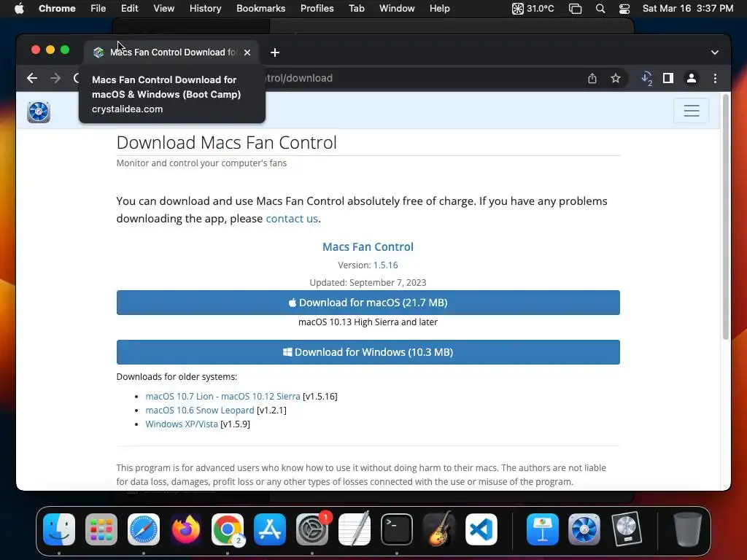Download for macOS (21.7 MB)
The height and width of the screenshot is (560, 747).
[368, 303]
